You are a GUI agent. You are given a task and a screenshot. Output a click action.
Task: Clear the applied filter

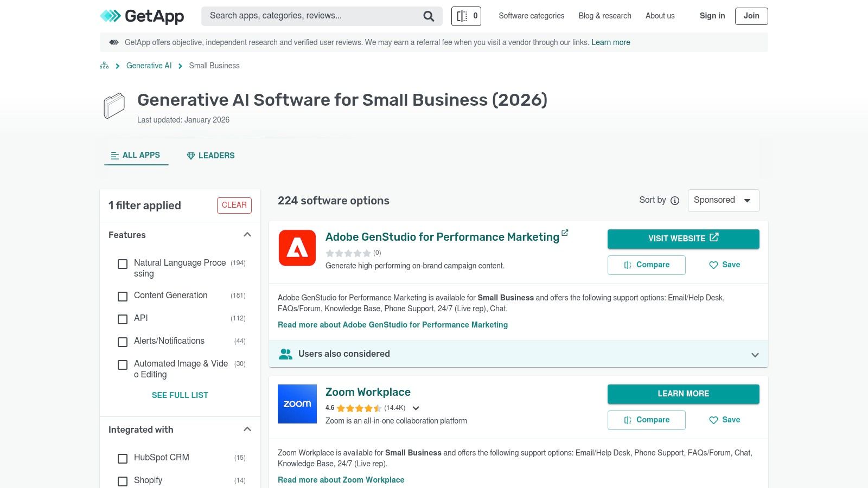[234, 205]
